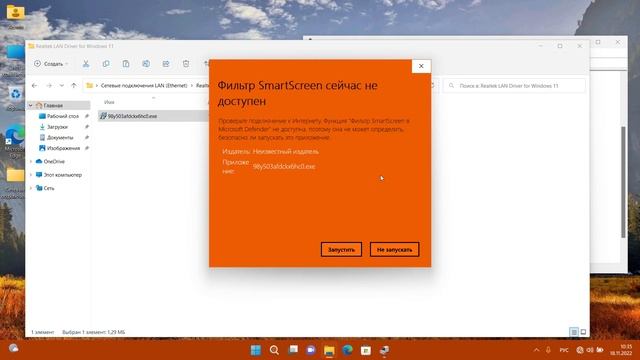Close the SmartScreen dialog with X
The image size is (640, 360).
pyautogui.click(x=421, y=66)
